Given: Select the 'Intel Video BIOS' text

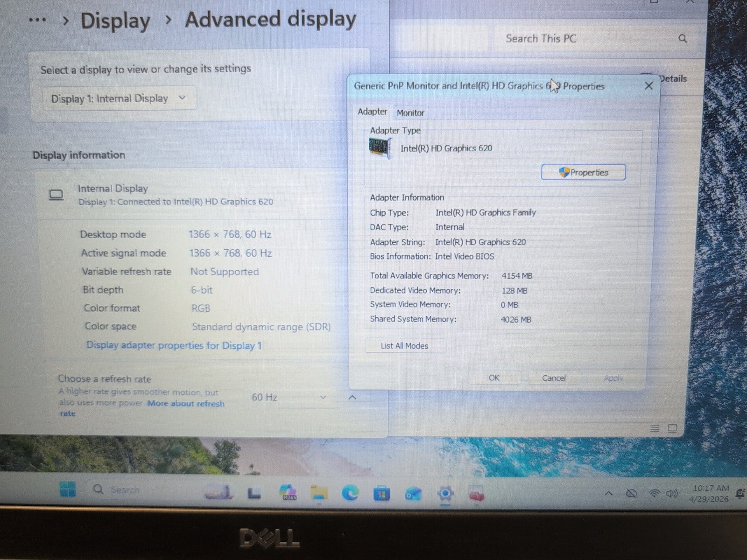Looking at the screenshot, I should coord(465,256).
